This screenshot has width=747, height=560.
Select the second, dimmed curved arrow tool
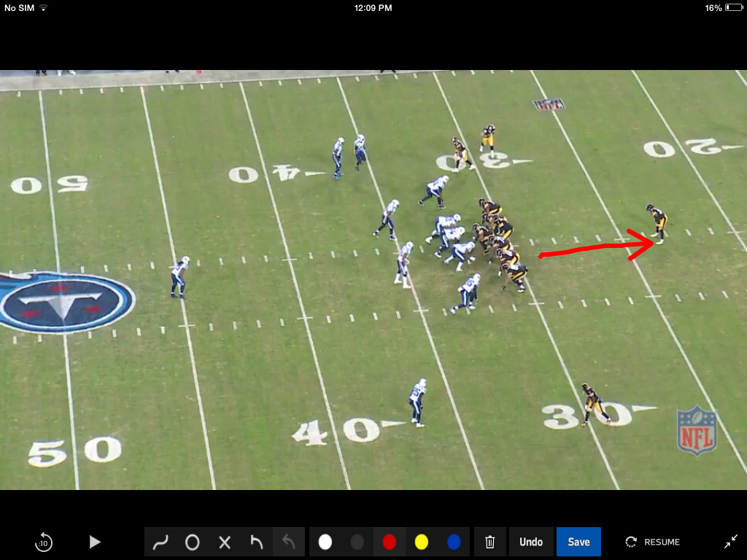[x=288, y=542]
